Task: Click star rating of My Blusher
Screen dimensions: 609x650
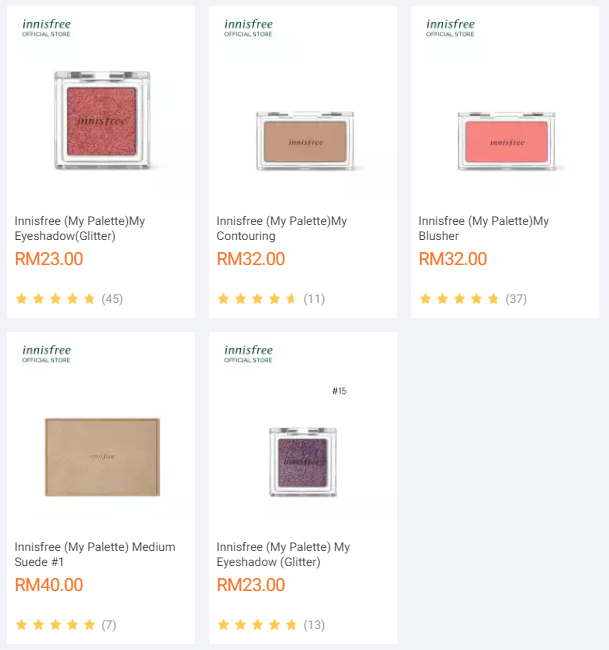Action: click(459, 299)
